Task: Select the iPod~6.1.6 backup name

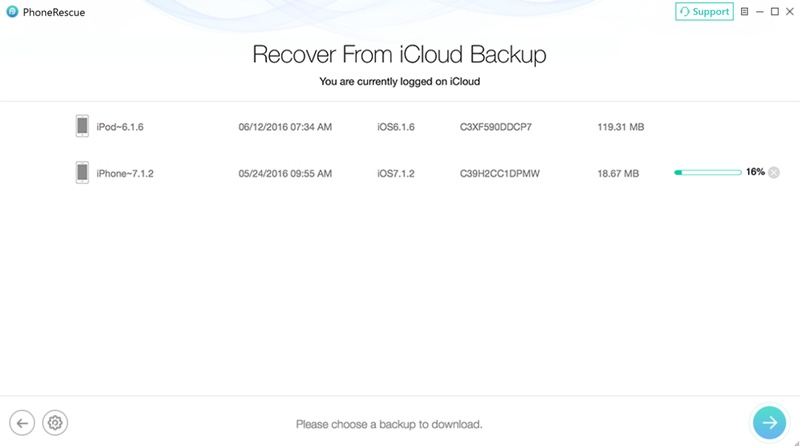Action: [120, 127]
